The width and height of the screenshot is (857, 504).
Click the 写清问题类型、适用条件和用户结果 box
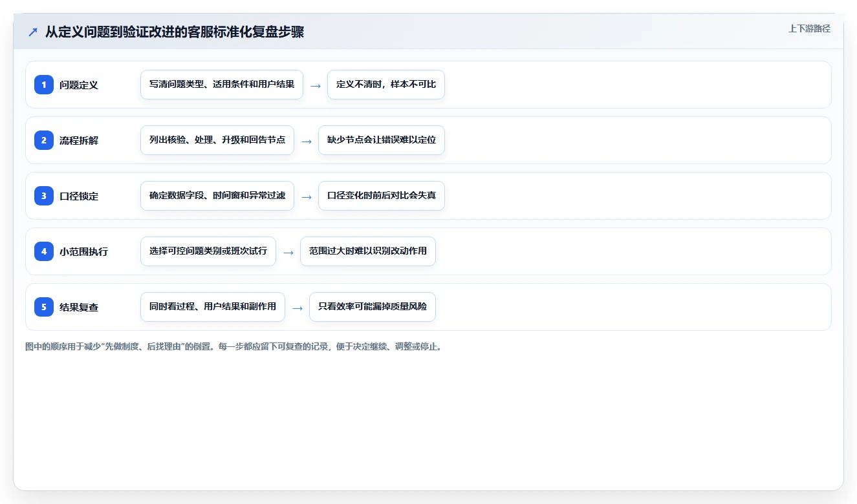[x=222, y=85]
